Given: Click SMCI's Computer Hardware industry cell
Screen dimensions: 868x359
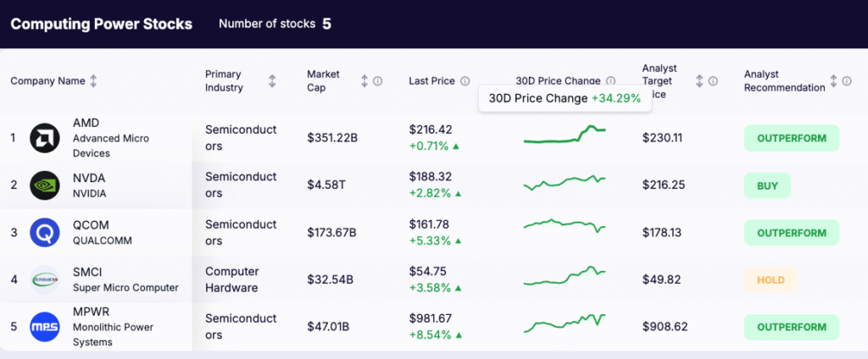Looking at the screenshot, I should (x=232, y=280).
